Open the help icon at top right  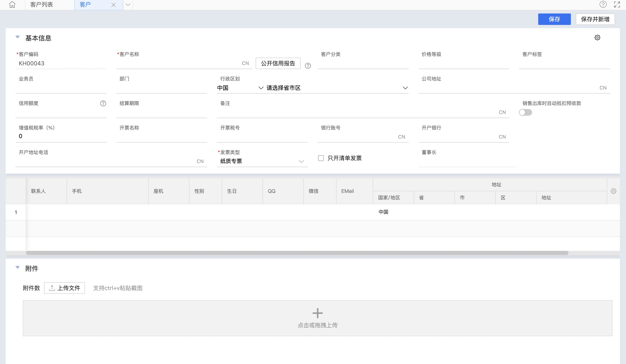pyautogui.click(x=603, y=4)
